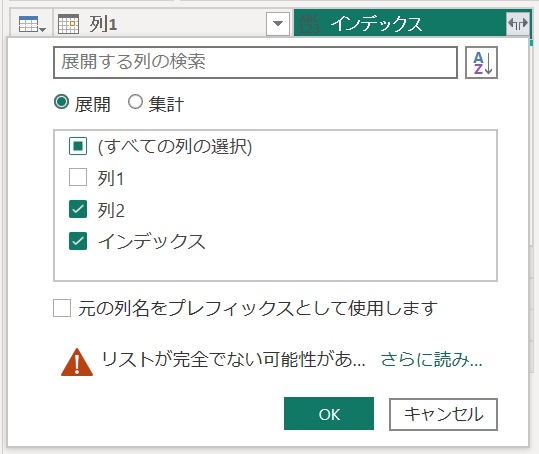Click the expand arrows icon on インデックス column
Screen dimensions: 539x454
518,24
